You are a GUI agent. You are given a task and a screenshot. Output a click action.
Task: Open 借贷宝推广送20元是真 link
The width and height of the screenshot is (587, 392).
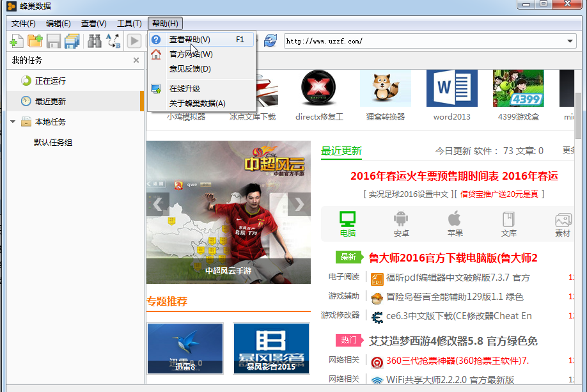(x=499, y=194)
